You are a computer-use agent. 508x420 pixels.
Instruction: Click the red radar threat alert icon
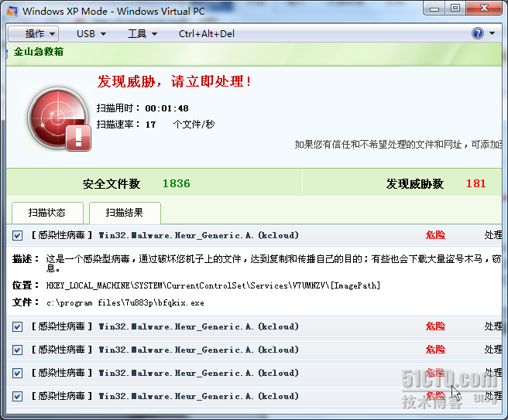[58, 118]
